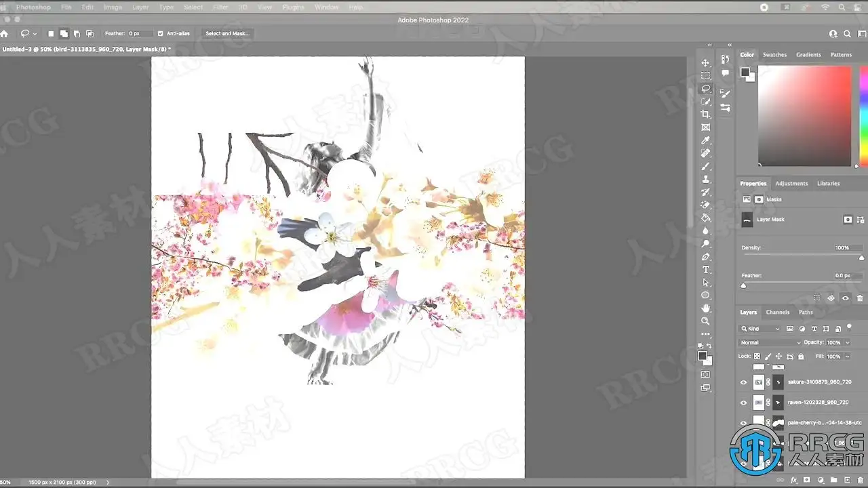The image size is (868, 488).
Task: Select the Pen tool
Action: (x=706, y=257)
